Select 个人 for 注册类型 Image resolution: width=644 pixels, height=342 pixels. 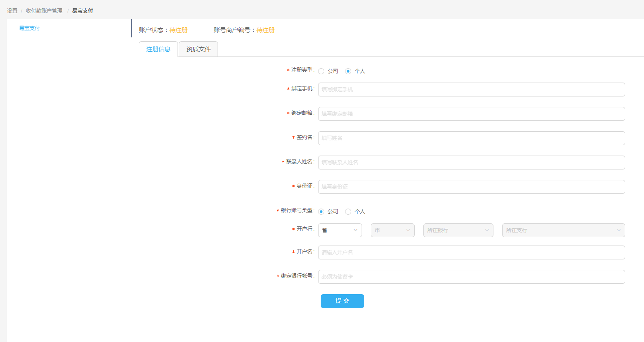348,71
